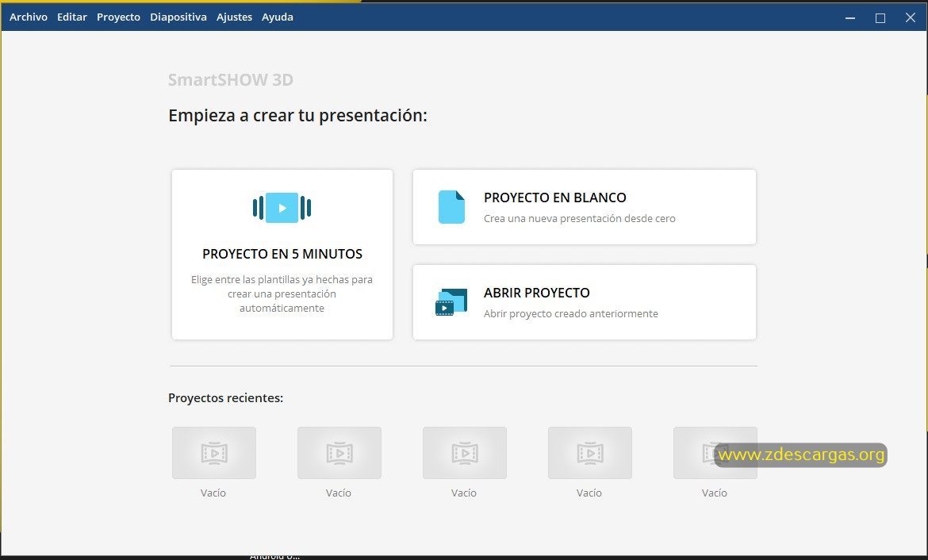Click the blank document icon for Proyecto en blanco
The image size is (928, 560).
click(x=451, y=207)
